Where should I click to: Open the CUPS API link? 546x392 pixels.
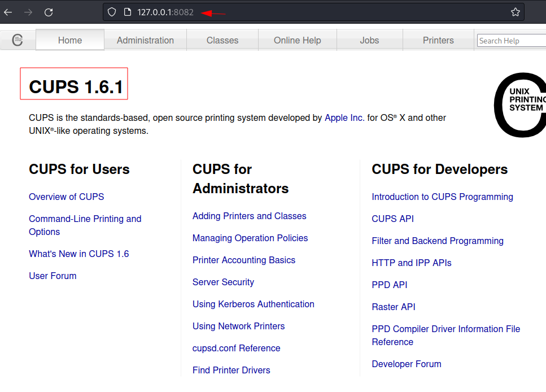click(x=393, y=219)
